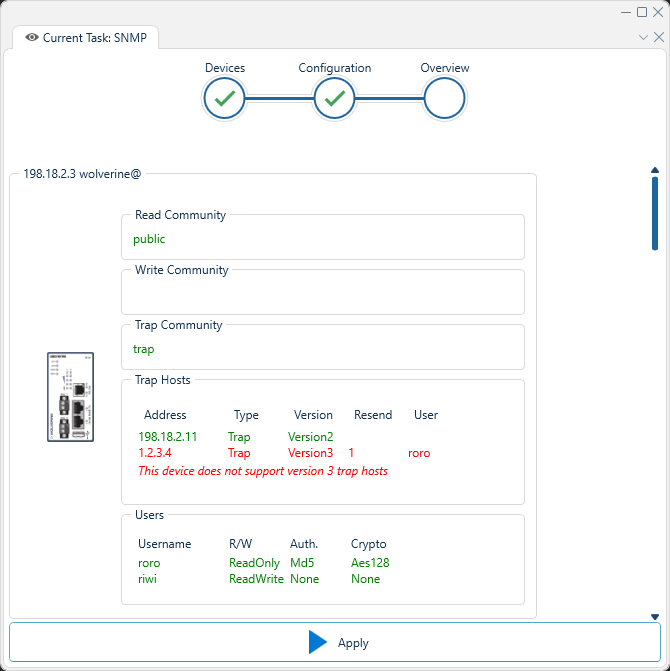670x671 pixels.
Task: Select trap host address 1.2.3.4
Action: point(154,453)
